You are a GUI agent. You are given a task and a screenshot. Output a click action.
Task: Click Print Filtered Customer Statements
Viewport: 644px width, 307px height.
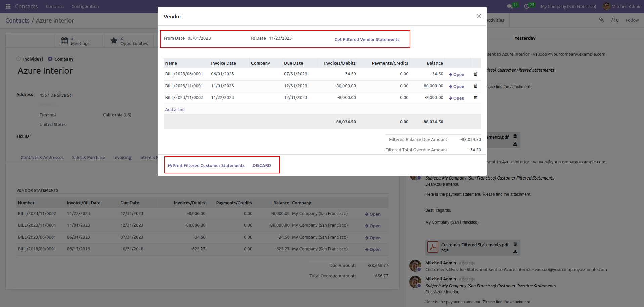pos(206,165)
